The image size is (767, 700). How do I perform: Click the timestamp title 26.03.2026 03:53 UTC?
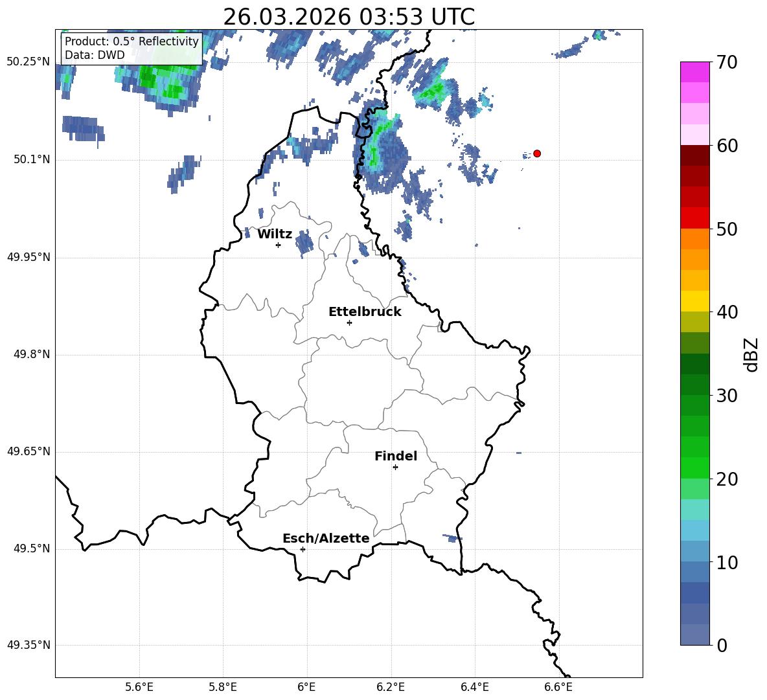click(x=349, y=17)
